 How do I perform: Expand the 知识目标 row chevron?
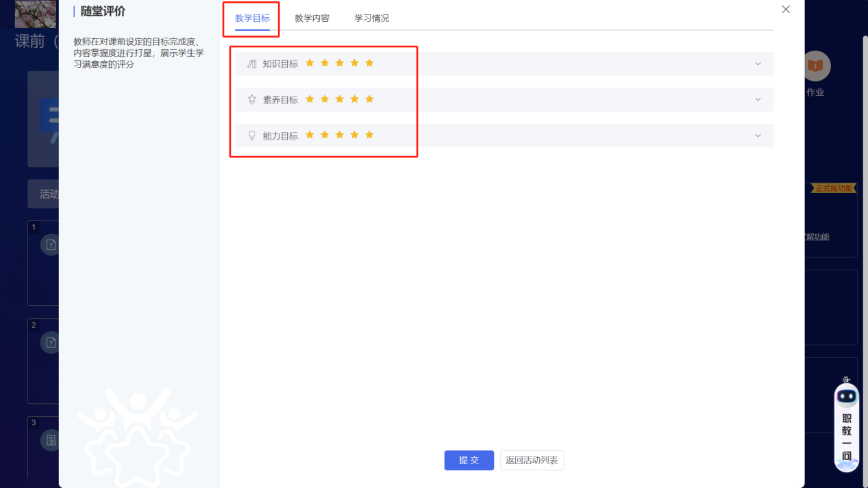pyautogui.click(x=758, y=63)
